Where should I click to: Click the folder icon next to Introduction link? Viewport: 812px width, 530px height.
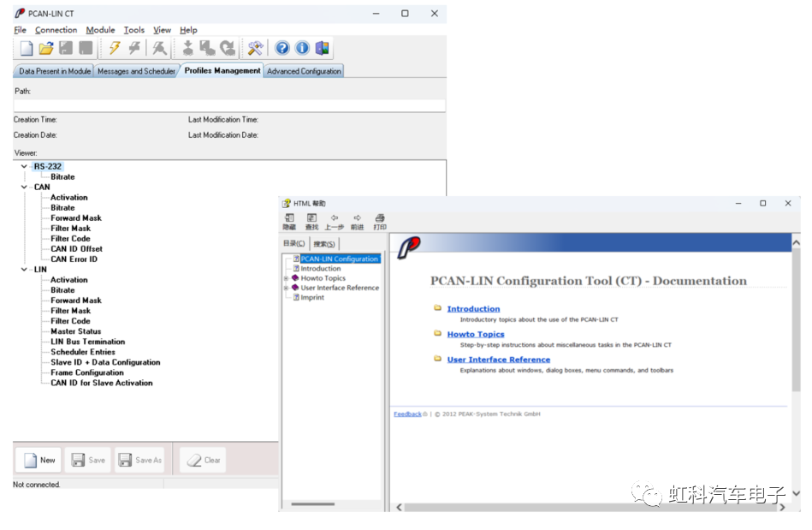click(x=437, y=307)
